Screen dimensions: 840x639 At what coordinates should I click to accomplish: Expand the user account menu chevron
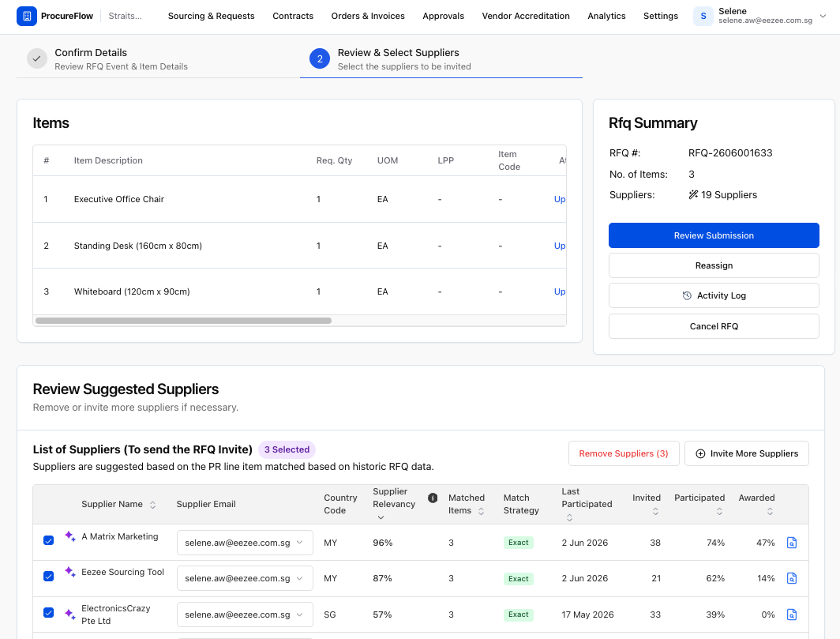[x=823, y=16]
